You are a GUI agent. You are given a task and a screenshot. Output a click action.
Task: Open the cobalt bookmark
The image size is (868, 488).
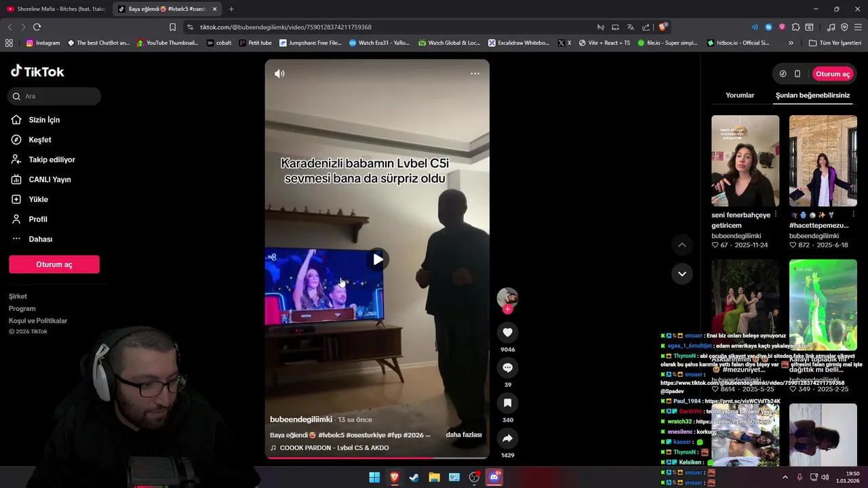click(x=219, y=43)
